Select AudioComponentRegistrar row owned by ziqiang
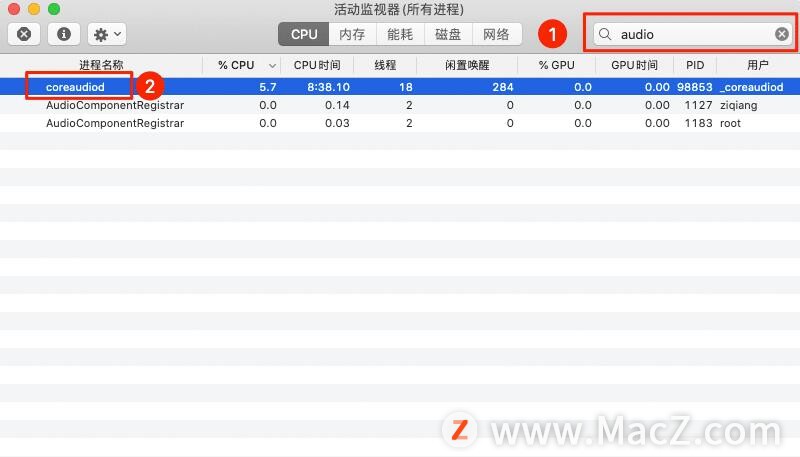Image resolution: width=800 pixels, height=457 pixels. click(400, 105)
